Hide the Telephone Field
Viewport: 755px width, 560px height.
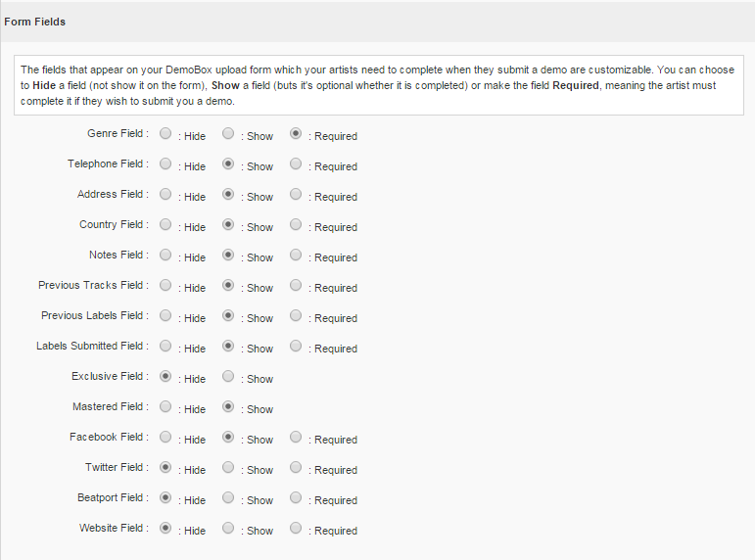(x=165, y=163)
